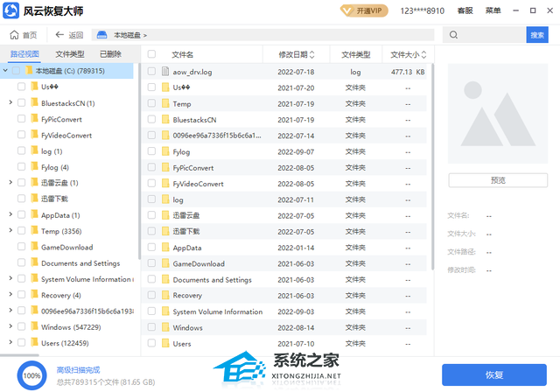Click the Documents and Settings folder icon in the tree
The height and width of the screenshot is (392, 560).
pyautogui.click(x=34, y=262)
